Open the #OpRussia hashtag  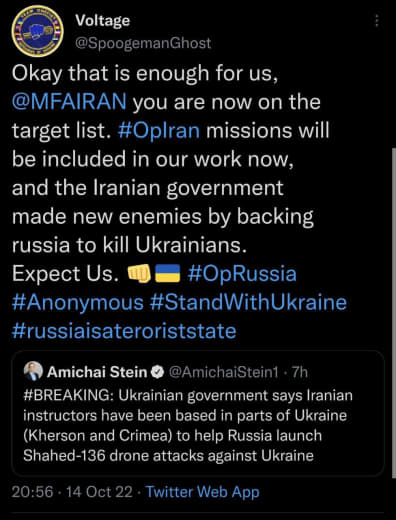[x=242, y=273]
